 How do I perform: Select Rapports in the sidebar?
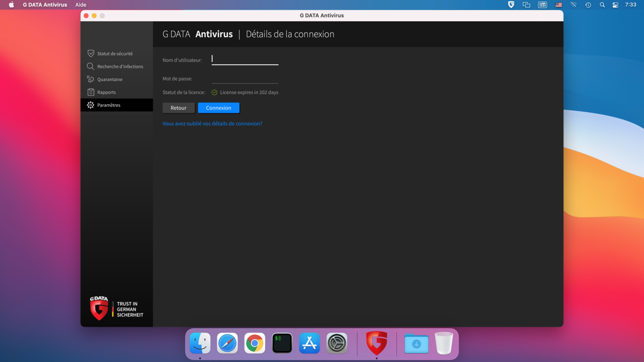pos(117,92)
